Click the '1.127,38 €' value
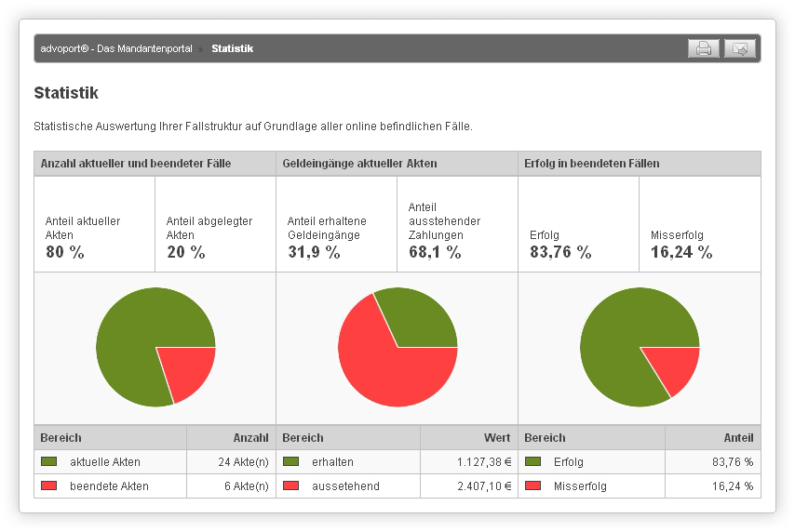The width and height of the screenshot is (795, 532). [484, 461]
